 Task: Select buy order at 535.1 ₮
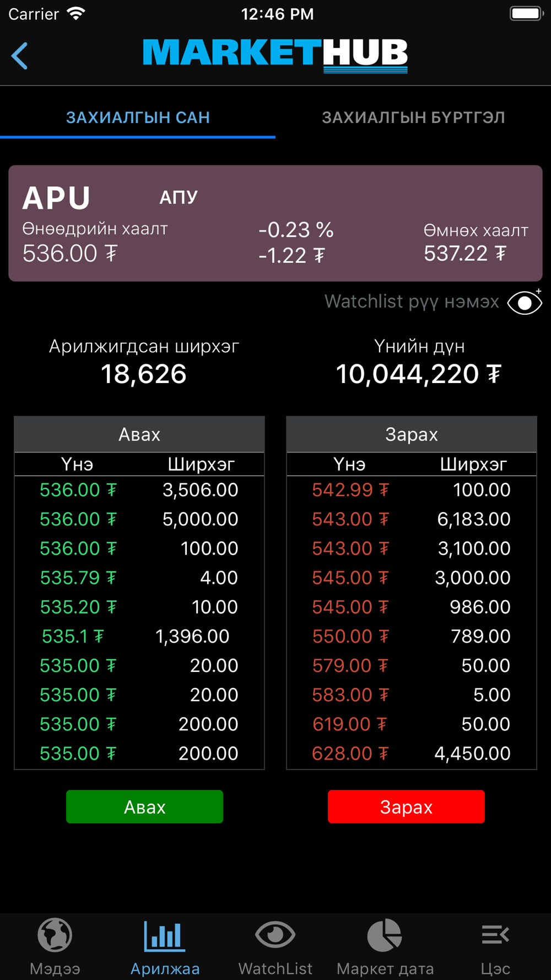[x=139, y=636]
